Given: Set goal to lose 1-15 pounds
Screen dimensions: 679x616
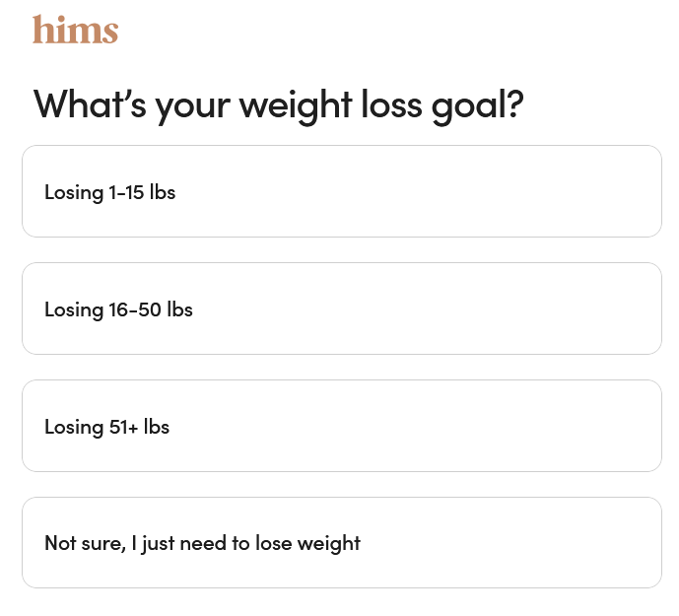Looking at the screenshot, I should point(341,191).
